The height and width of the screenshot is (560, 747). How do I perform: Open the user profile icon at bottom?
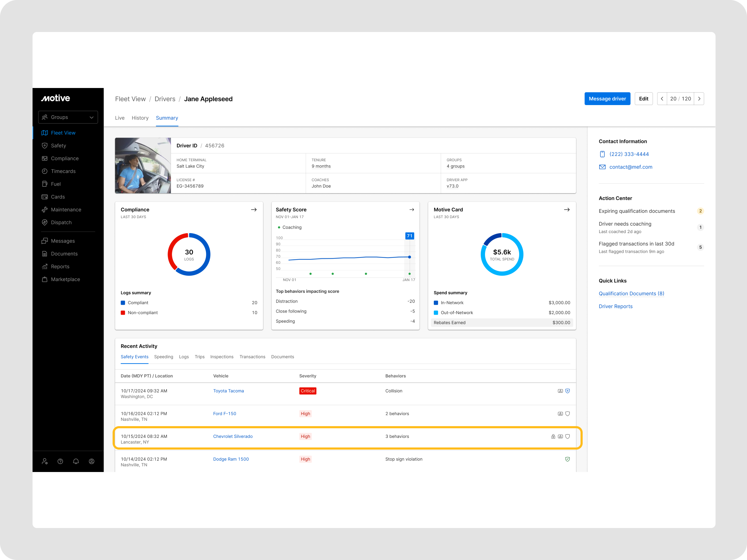(92, 461)
